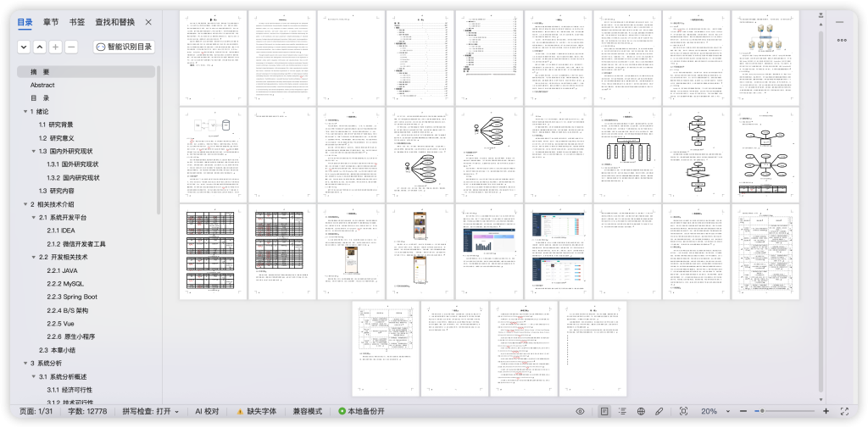This screenshot has width=868, height=428.
Task: Switch to the 章节 tab
Action: [51, 22]
